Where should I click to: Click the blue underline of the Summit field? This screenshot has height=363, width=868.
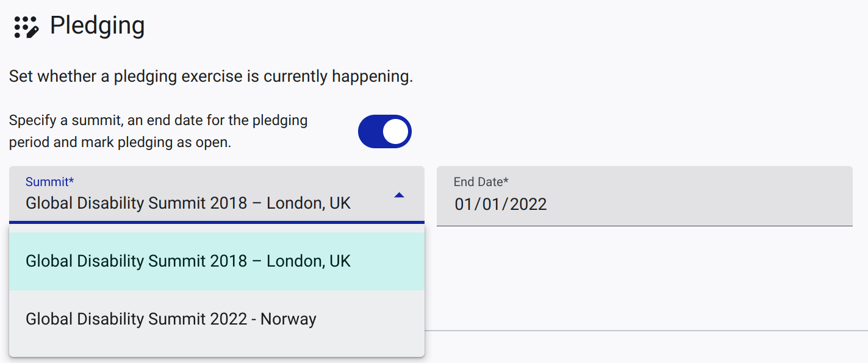click(x=217, y=222)
